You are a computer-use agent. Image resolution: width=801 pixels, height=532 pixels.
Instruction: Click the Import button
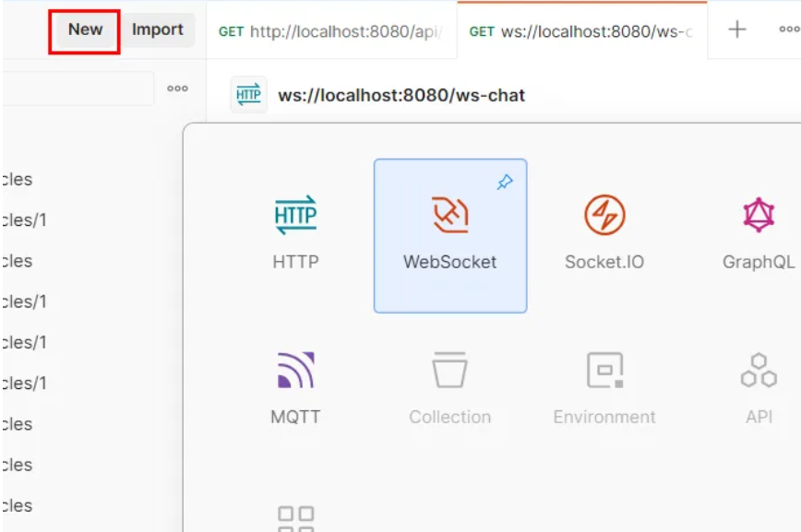pyautogui.click(x=157, y=30)
